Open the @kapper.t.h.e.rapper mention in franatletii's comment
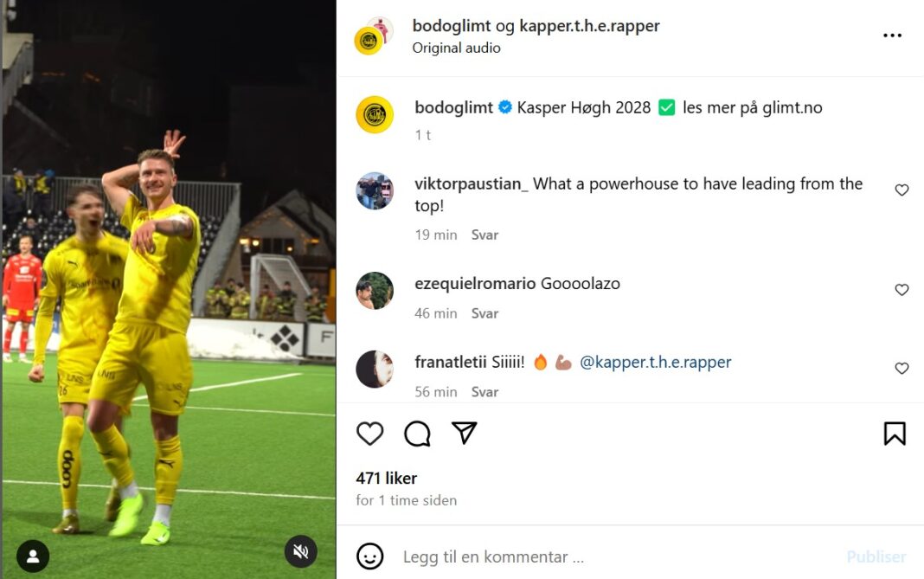Viewport: 924px width, 579px height. 658,362
